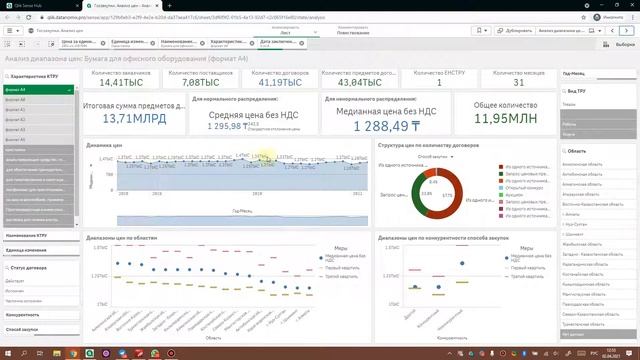Select 'г. Шымкент' in Область filter

coord(598,234)
